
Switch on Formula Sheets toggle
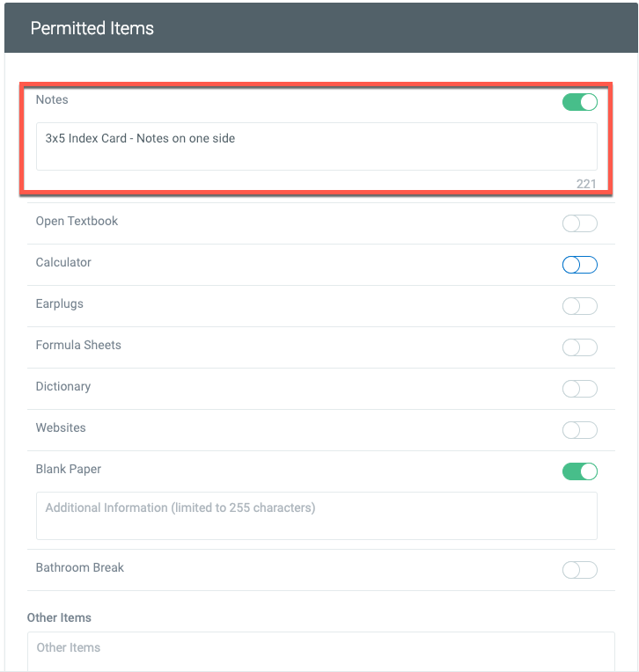coord(579,347)
